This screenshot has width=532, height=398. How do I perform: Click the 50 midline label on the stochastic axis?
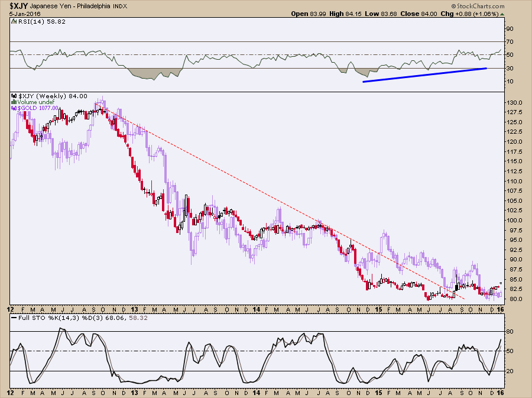pos(510,351)
